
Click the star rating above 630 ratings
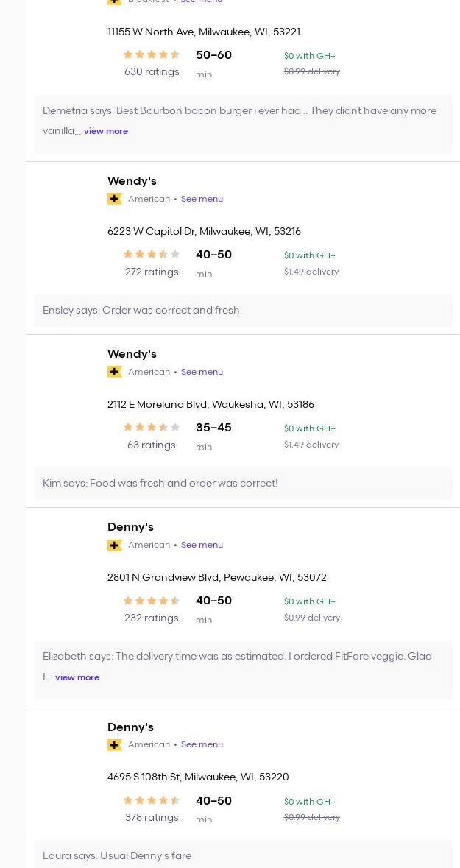click(152, 54)
